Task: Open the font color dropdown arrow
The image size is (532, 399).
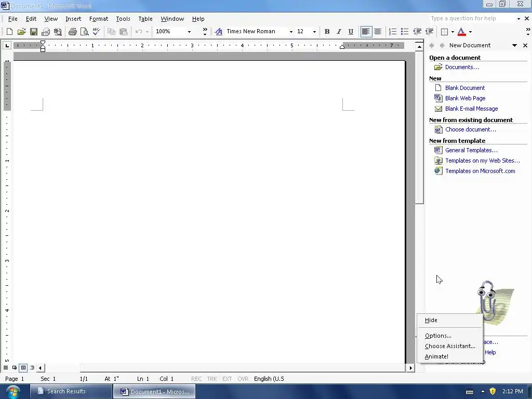Action: point(470,32)
